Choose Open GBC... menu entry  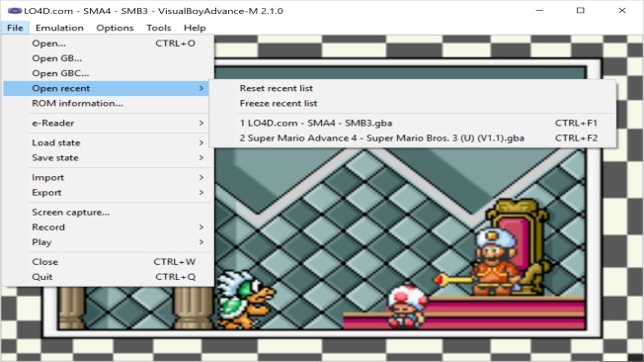pyautogui.click(x=108, y=73)
